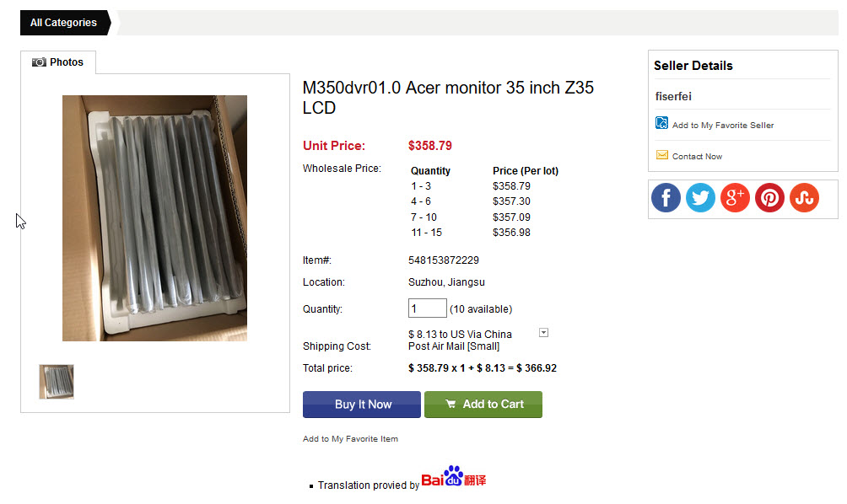Open Contact Now link
The image size is (847, 504).
pos(697,157)
